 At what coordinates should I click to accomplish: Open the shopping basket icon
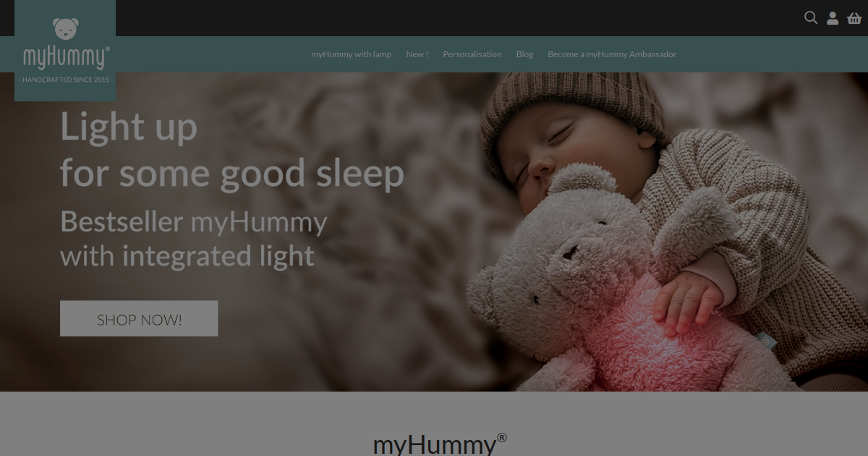tap(854, 18)
